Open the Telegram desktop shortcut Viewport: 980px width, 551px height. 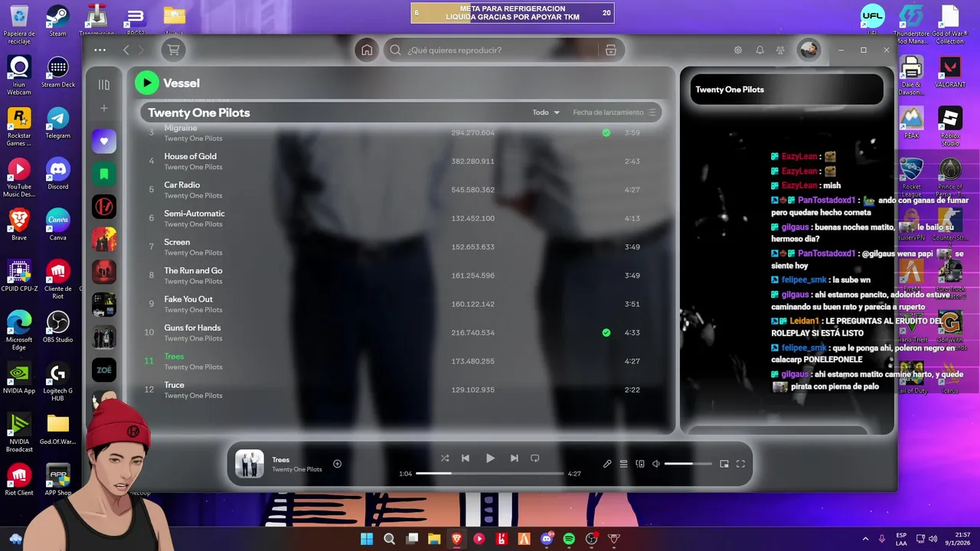pos(58,123)
